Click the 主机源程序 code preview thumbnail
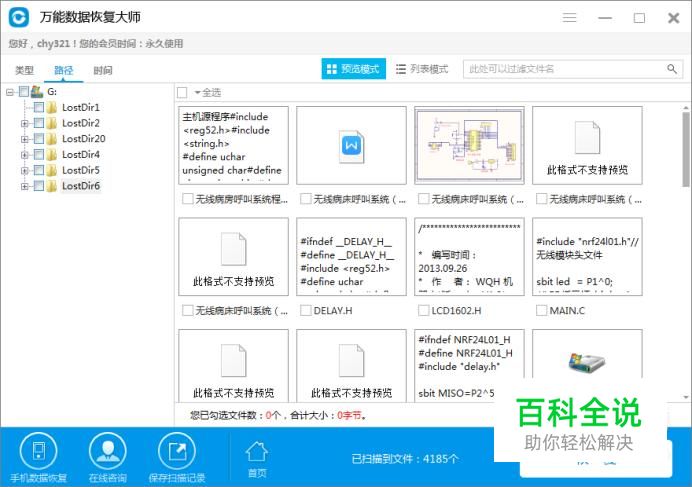 click(x=233, y=145)
